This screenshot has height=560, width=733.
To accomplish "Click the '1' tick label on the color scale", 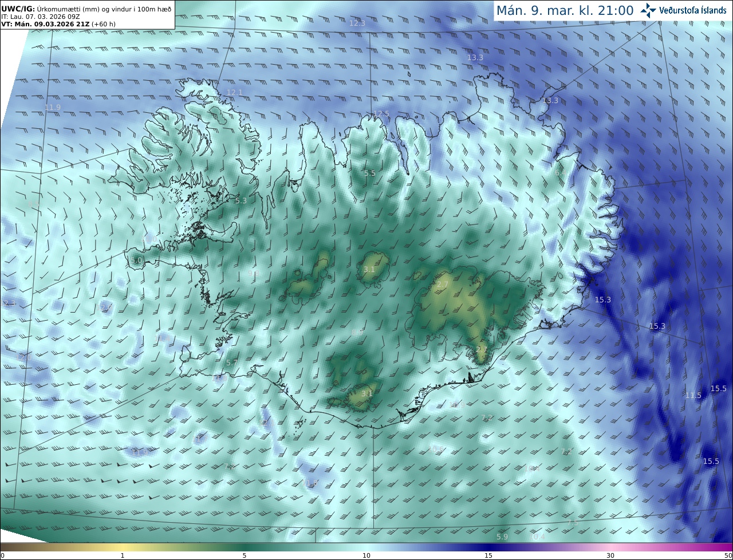I will pyautogui.click(x=123, y=555).
